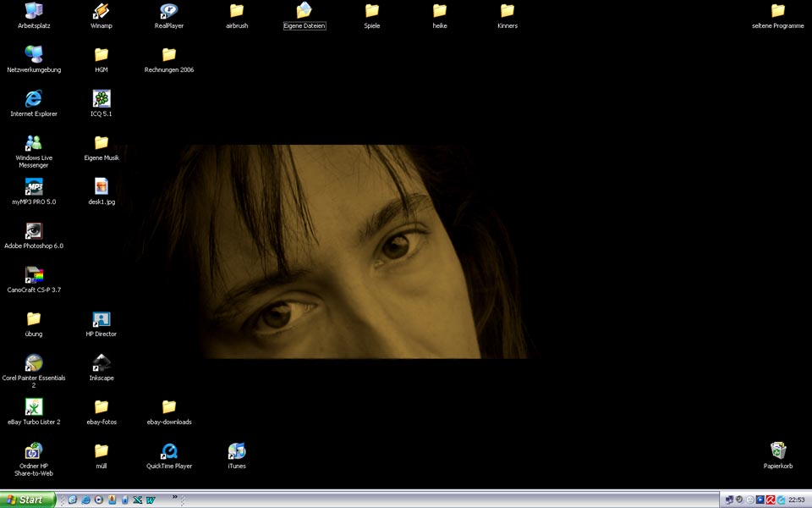Click the red Avira antivirus tray icon
812x508 pixels.
[x=771, y=500]
